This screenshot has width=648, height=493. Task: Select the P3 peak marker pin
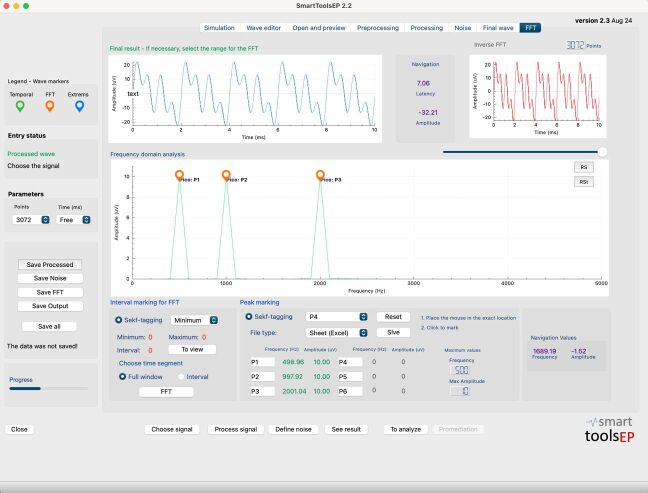[x=320, y=175]
